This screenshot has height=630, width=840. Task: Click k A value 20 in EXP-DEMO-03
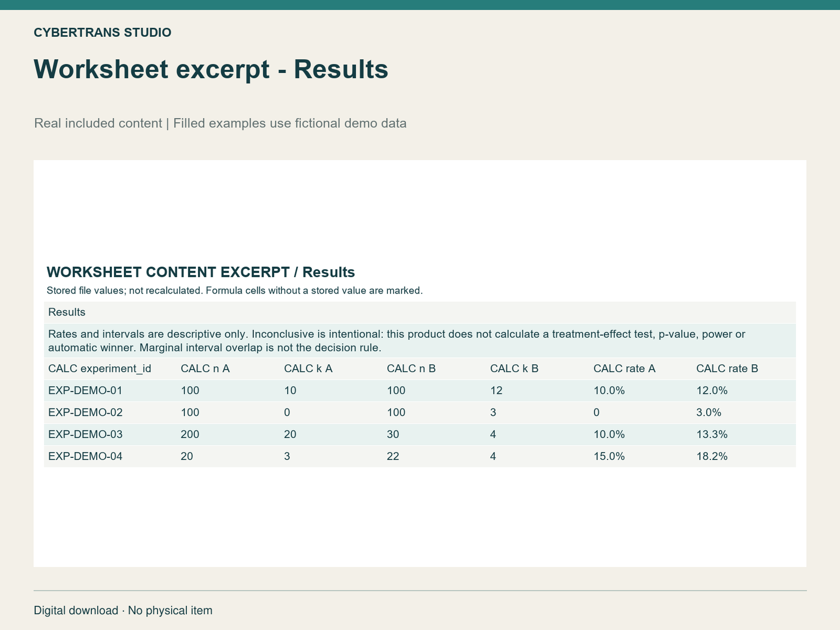pyautogui.click(x=290, y=435)
